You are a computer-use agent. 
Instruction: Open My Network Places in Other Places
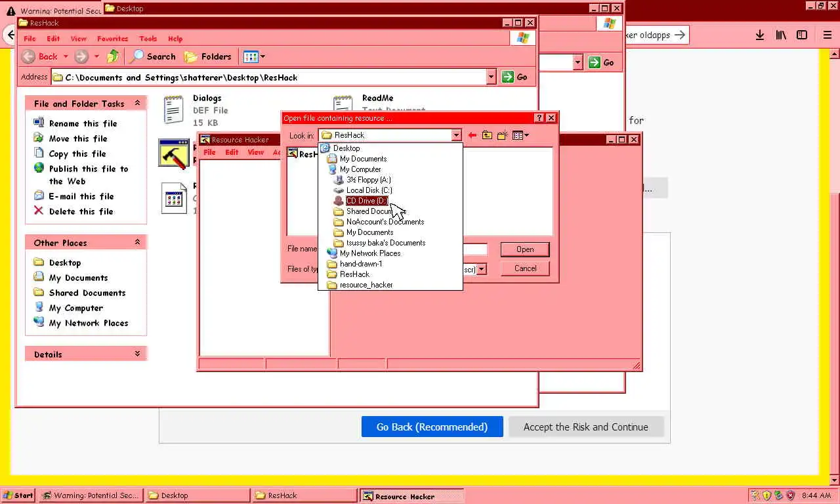click(89, 323)
